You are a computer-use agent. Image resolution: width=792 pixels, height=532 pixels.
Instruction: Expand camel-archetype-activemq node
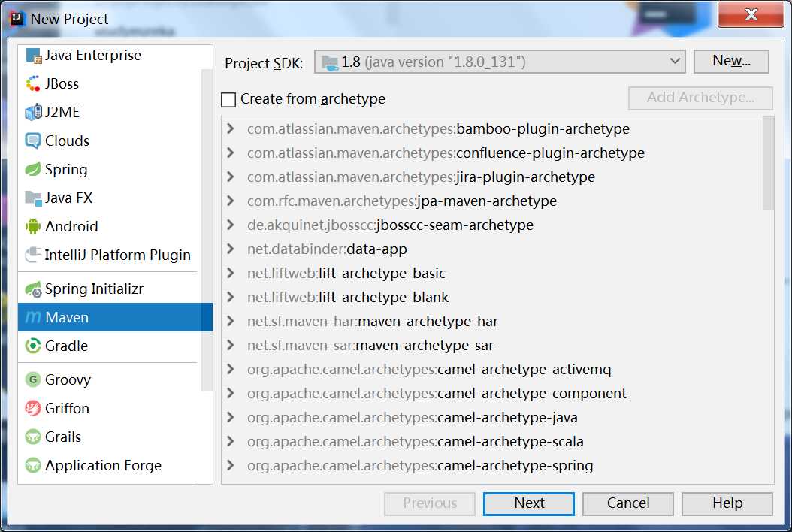[231, 369]
